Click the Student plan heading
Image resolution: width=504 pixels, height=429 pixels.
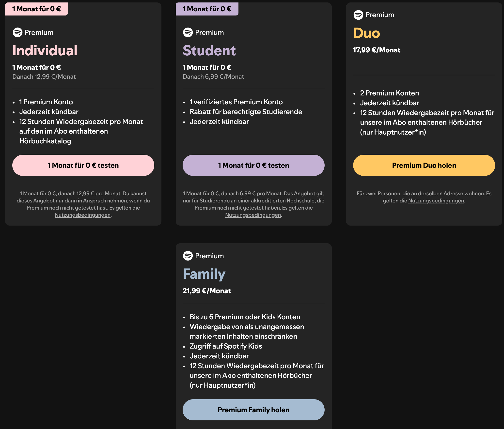[209, 51]
